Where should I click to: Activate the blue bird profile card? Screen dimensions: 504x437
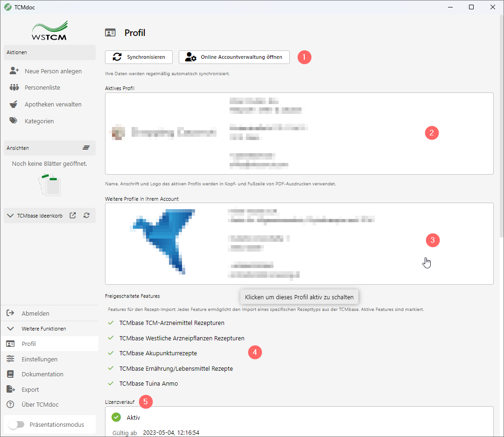point(299,243)
